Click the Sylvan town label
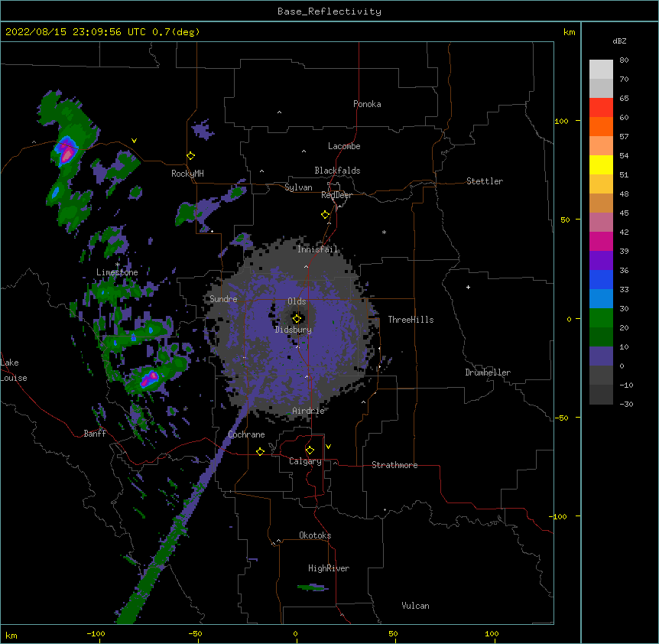 pos(298,187)
